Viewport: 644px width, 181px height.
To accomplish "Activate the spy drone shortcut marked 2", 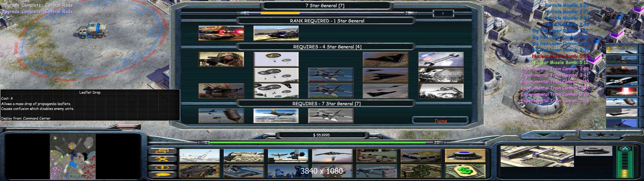I will click(622, 49).
